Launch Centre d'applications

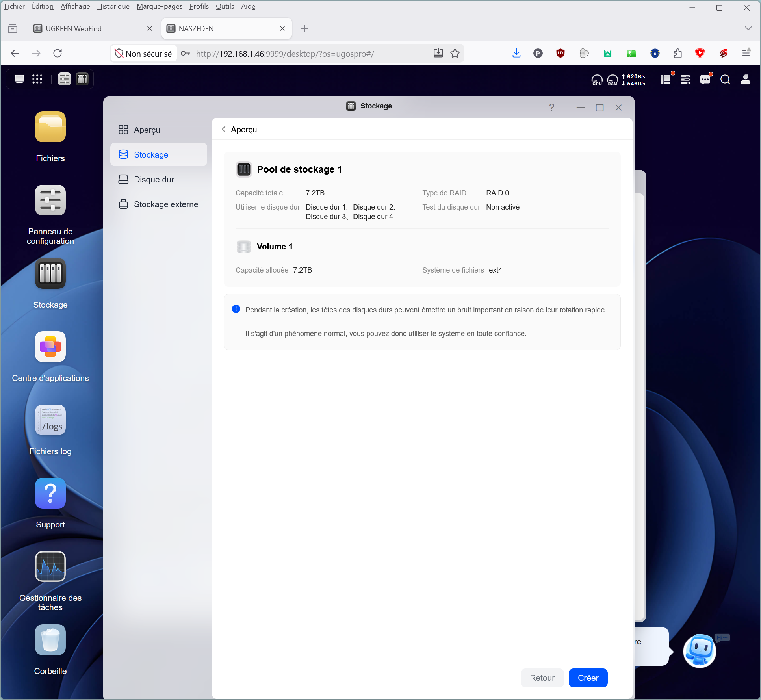pyautogui.click(x=50, y=347)
